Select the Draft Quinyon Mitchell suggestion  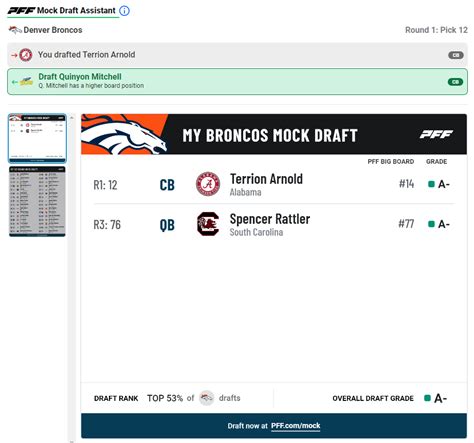[x=237, y=82]
